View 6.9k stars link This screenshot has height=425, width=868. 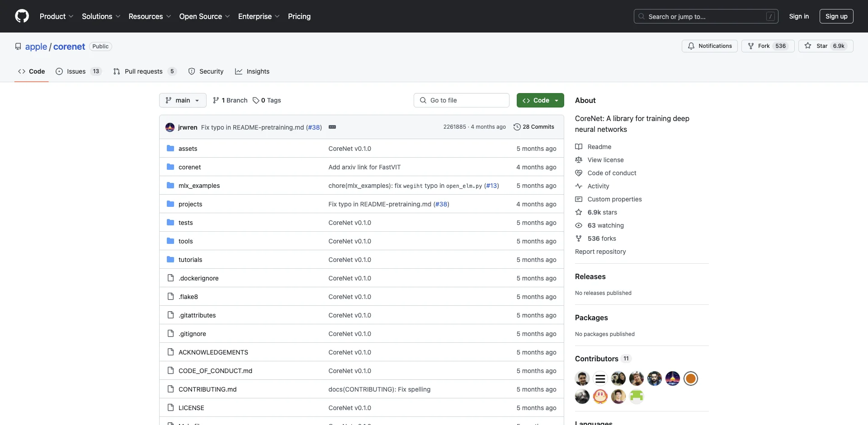602,212
